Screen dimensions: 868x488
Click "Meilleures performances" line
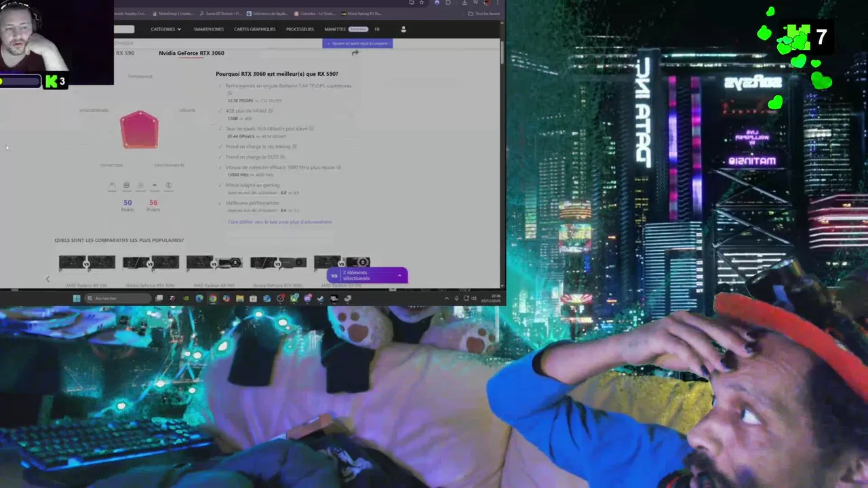tap(252, 203)
